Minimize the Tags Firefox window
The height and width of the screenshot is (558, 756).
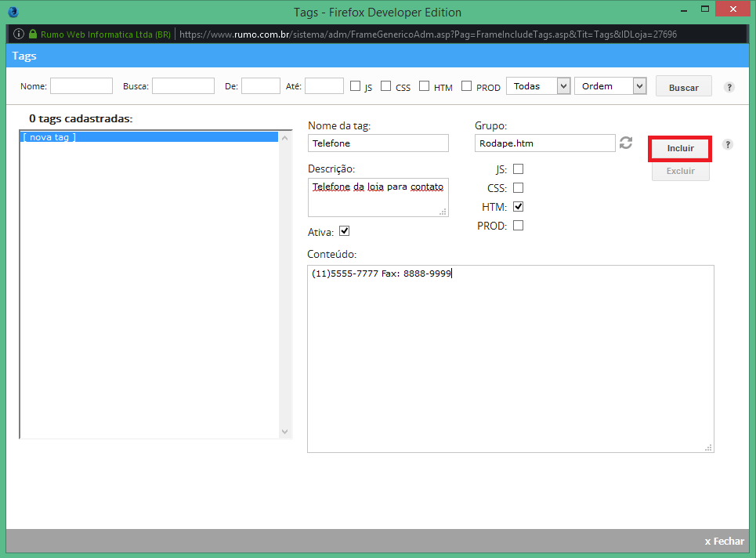684,9
